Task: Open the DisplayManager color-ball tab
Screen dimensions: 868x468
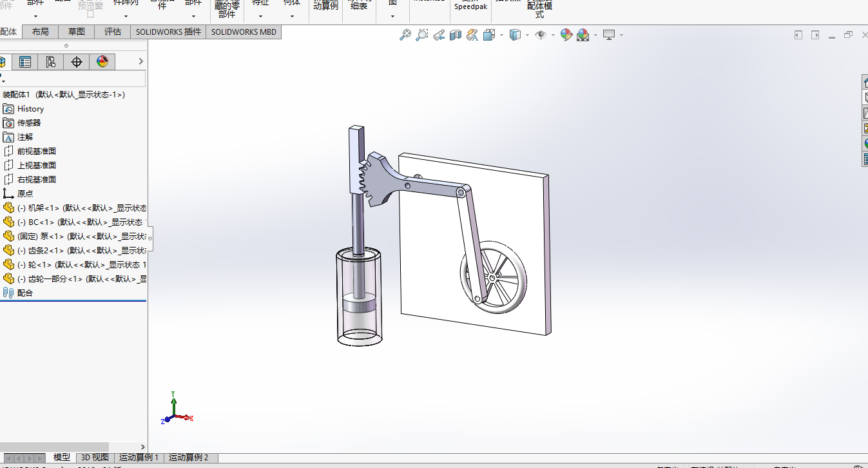Action: pyautogui.click(x=102, y=62)
